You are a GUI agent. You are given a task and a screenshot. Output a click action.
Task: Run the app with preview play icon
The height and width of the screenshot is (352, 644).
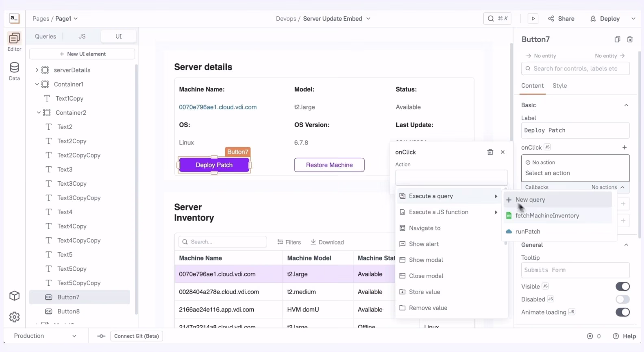click(x=533, y=18)
